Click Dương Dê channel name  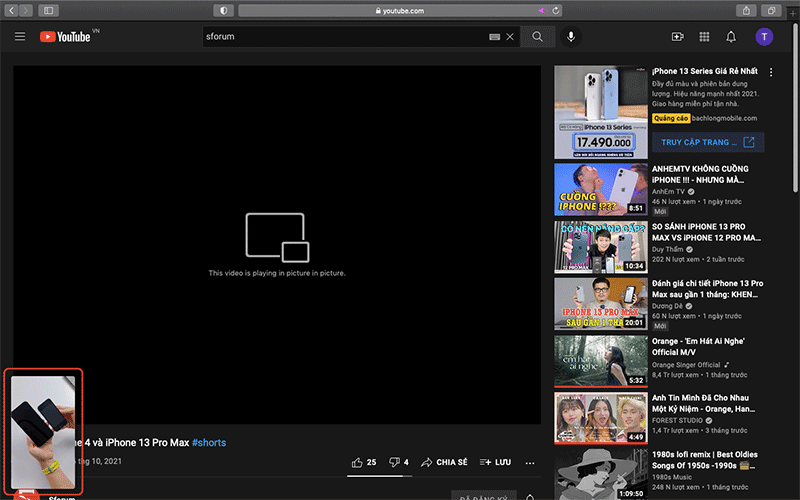(667, 306)
